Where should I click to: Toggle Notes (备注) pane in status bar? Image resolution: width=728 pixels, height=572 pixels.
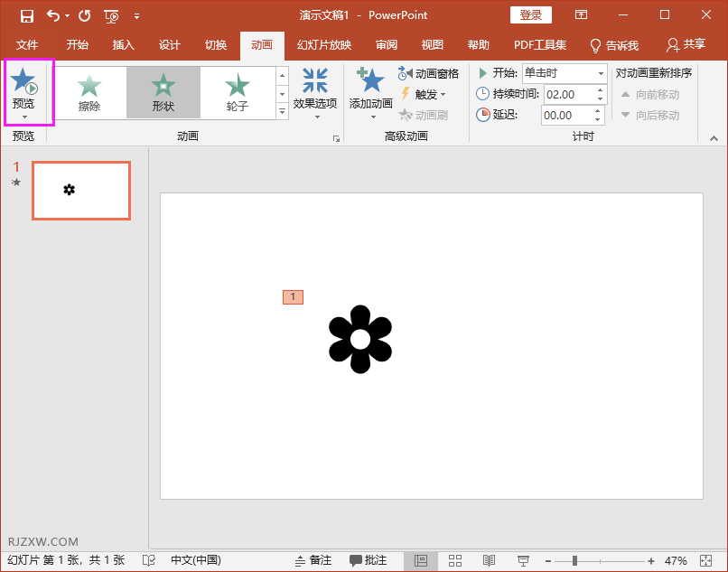[x=313, y=560]
